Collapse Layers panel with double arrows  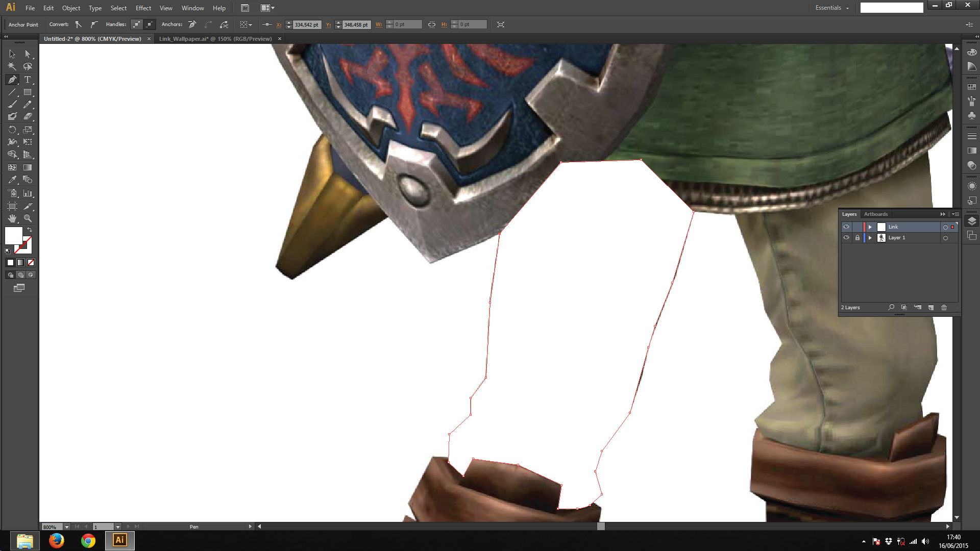click(x=943, y=214)
